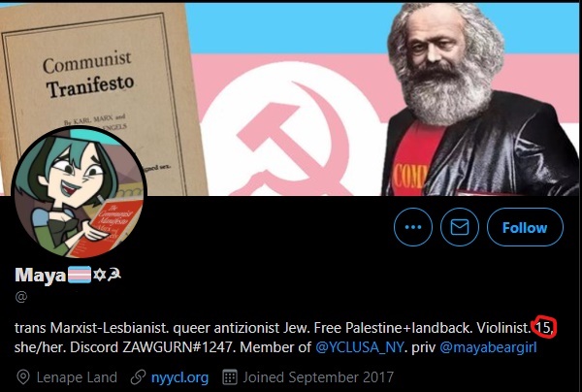Click the location pin icon
The image size is (582, 392).
(23, 377)
